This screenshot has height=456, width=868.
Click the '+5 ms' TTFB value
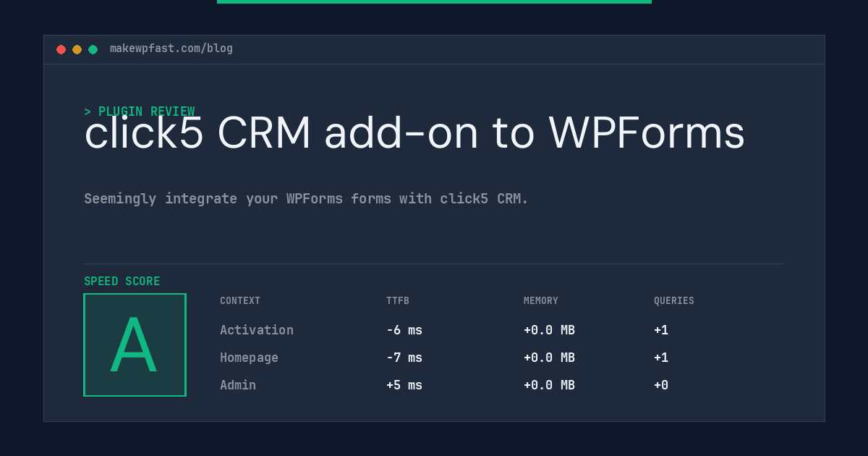click(x=404, y=385)
